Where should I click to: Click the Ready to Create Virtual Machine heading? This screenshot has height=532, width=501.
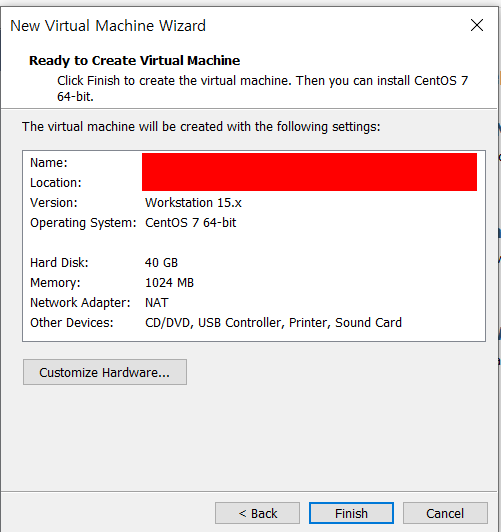(135, 60)
